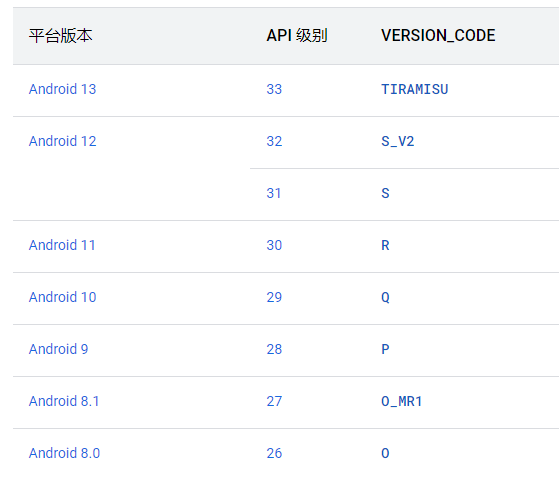
Task: Open the TIRAMISU version code link
Action: [415, 89]
